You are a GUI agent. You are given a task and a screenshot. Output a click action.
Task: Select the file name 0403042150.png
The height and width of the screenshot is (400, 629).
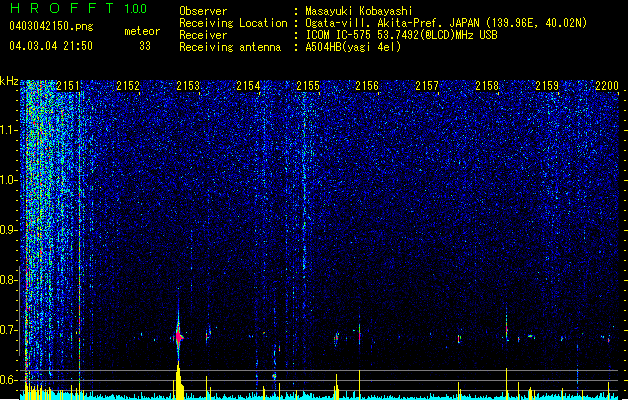[51, 26]
